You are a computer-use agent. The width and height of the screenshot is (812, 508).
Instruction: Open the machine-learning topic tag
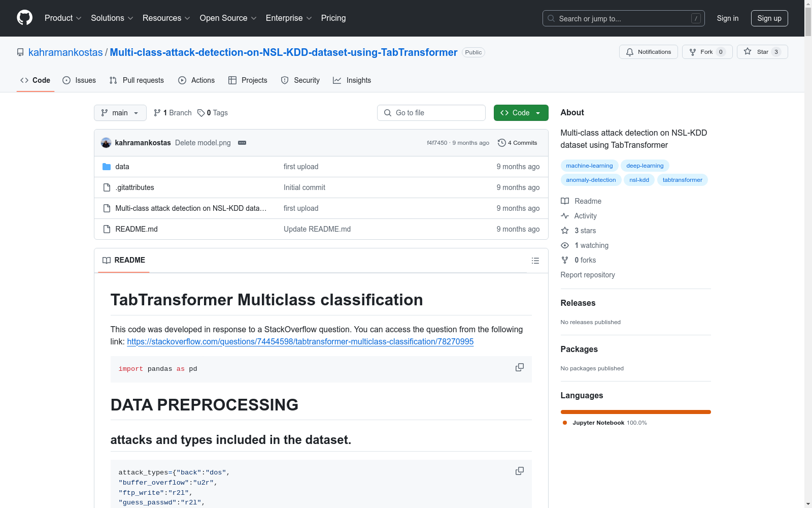point(589,166)
